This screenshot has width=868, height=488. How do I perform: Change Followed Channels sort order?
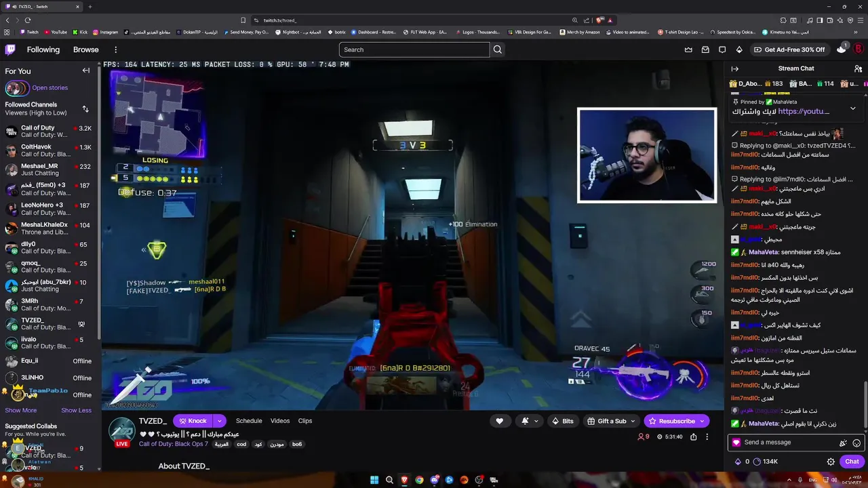point(85,109)
